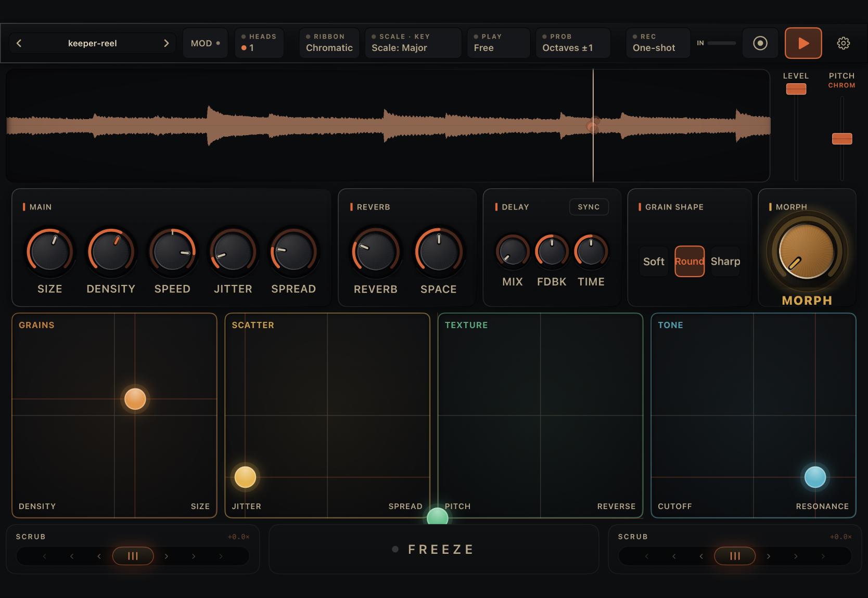
Task: Toggle delay SYNC
Action: click(x=589, y=207)
